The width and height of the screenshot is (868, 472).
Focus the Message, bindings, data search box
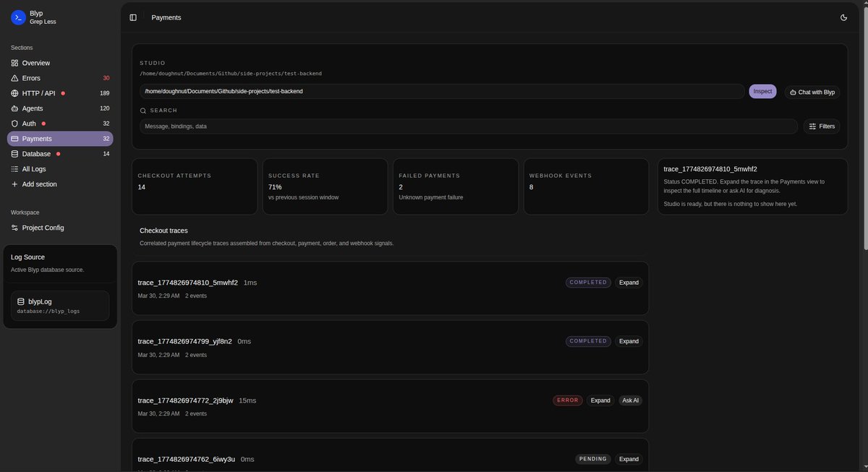point(469,126)
